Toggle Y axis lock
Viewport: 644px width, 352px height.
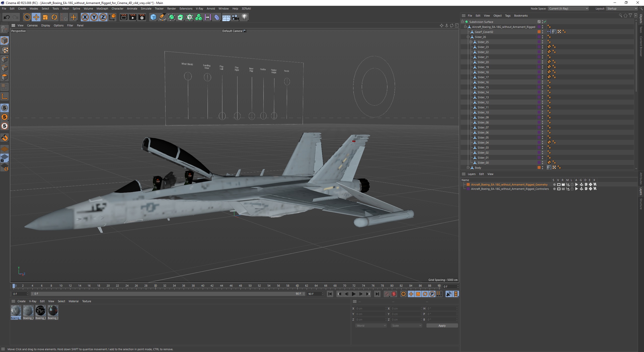[94, 17]
